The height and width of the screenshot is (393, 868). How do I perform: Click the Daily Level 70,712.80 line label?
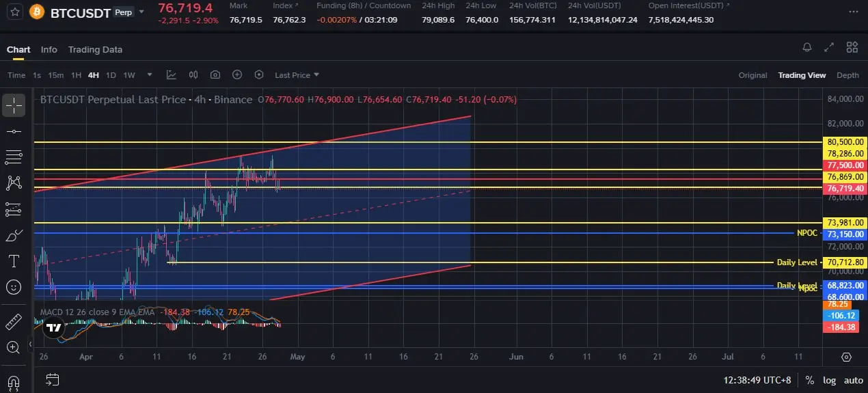[797, 262]
